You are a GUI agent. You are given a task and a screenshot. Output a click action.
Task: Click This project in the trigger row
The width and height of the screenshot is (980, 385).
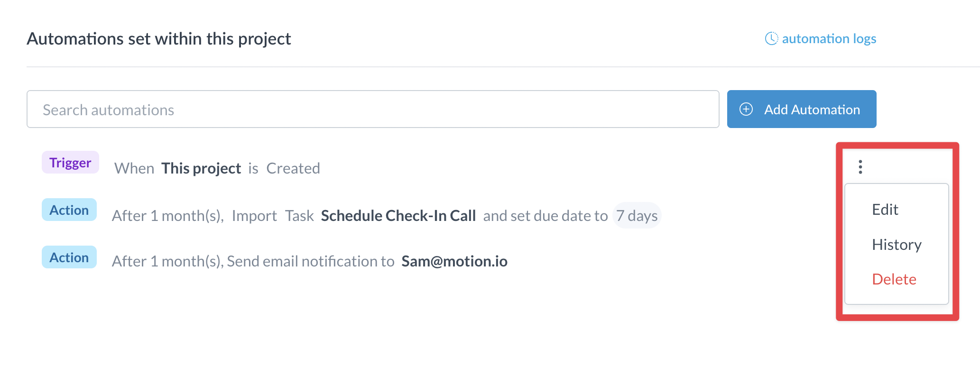[x=201, y=168]
